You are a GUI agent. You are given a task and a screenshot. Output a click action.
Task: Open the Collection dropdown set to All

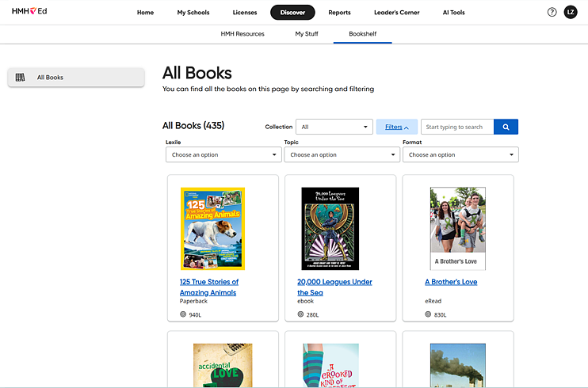pyautogui.click(x=334, y=127)
